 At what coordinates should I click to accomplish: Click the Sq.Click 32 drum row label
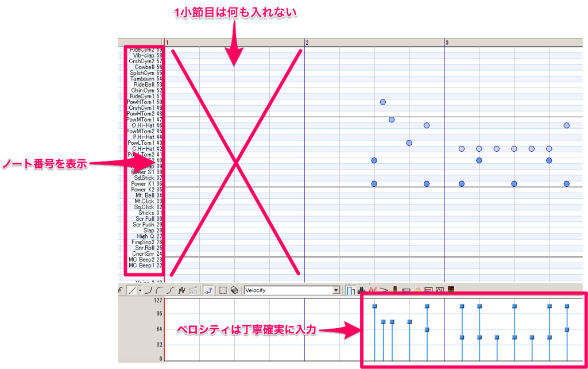148,207
